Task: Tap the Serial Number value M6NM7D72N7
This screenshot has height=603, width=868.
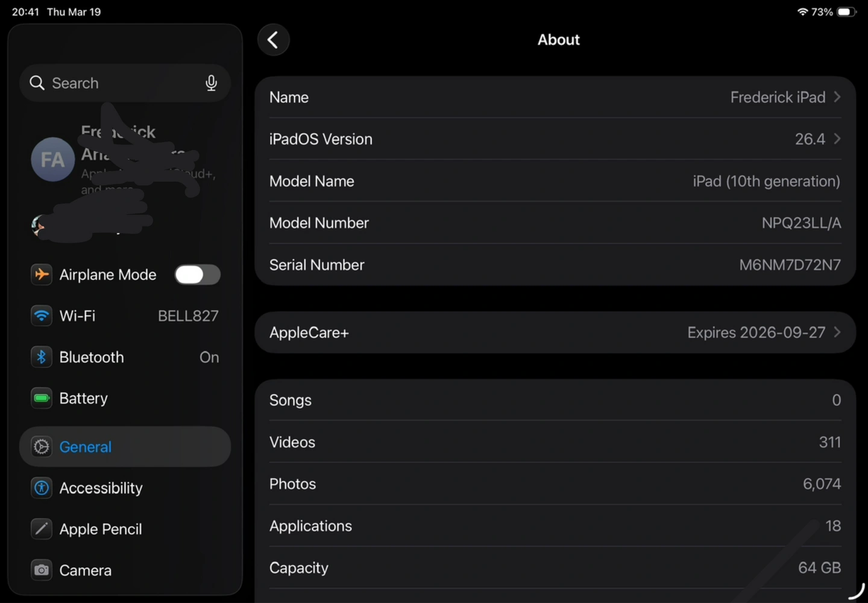Action: click(x=790, y=265)
